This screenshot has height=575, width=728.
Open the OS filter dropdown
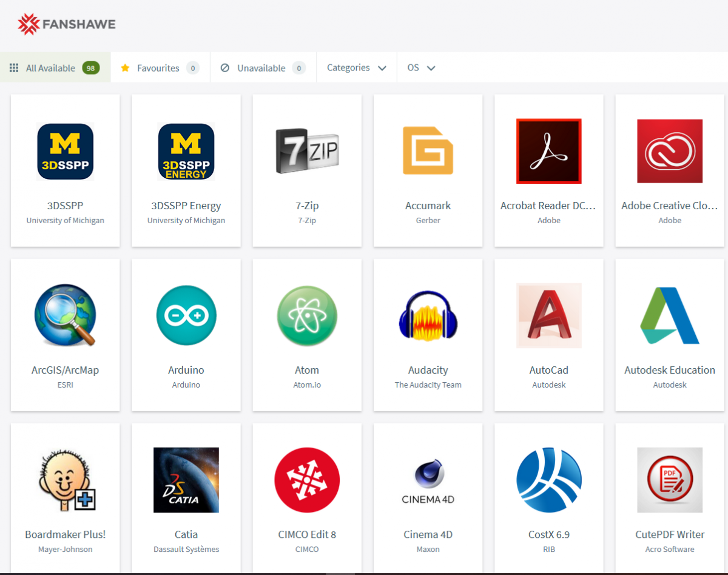pyautogui.click(x=420, y=67)
